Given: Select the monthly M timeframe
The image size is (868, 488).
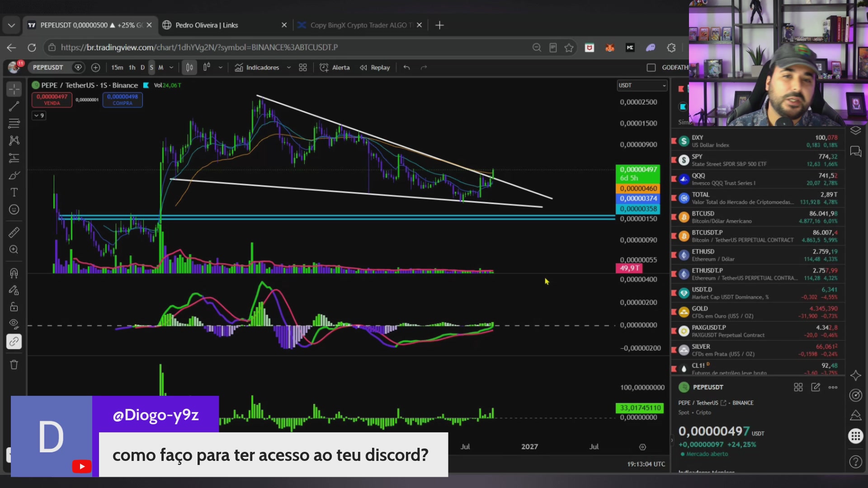Looking at the screenshot, I should point(160,67).
